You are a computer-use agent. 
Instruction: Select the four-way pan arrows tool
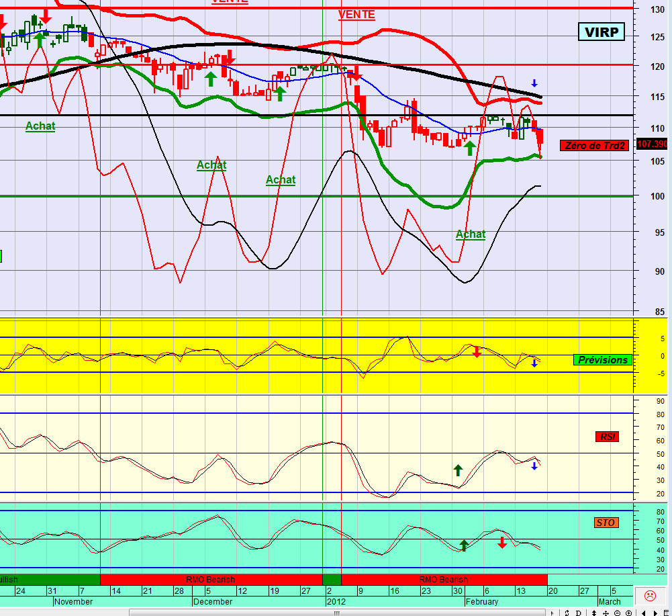tap(606, 613)
